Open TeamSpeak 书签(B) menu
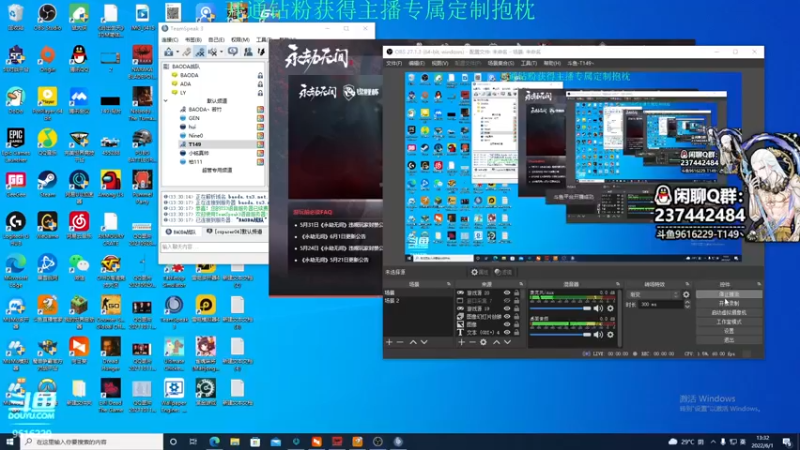Screen dimensions: 800x450 click(x=193, y=40)
